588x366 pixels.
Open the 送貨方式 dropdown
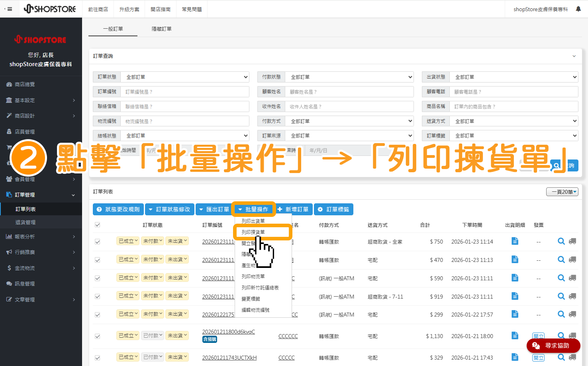(514, 121)
